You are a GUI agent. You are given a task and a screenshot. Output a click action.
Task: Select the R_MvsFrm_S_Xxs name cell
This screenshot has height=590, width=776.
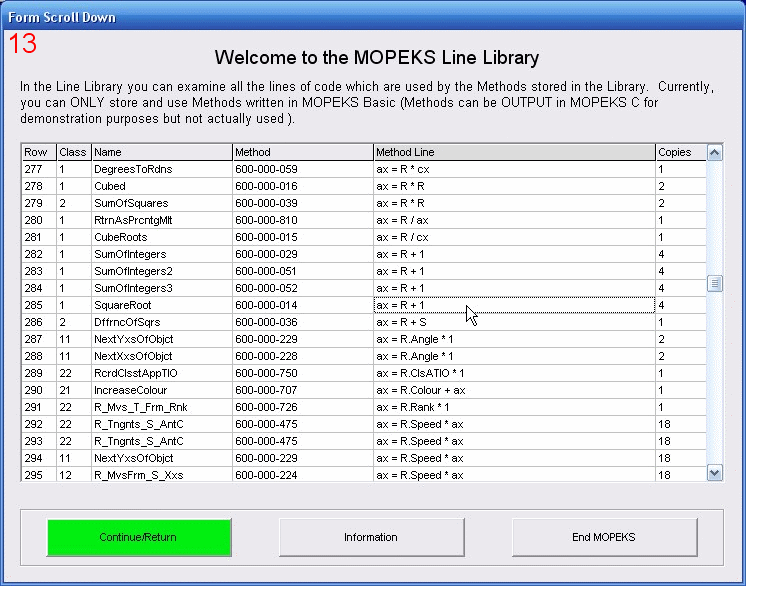(x=162, y=474)
